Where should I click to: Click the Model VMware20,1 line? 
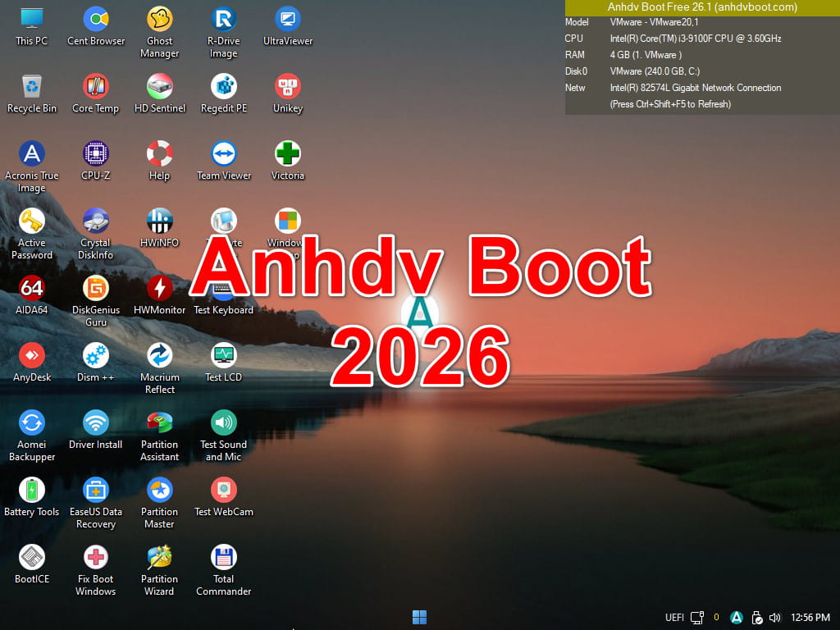click(654, 22)
